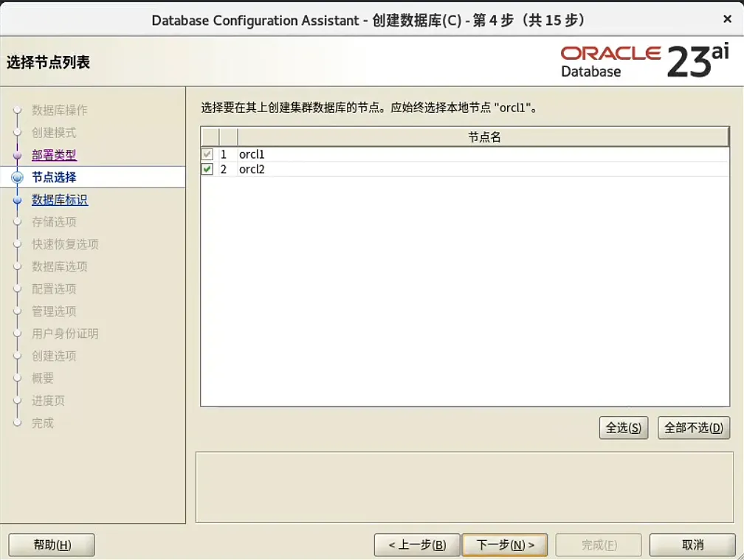Click the blue step indicator beside 节点选择
Screen dimensions: 744x560
(18, 177)
